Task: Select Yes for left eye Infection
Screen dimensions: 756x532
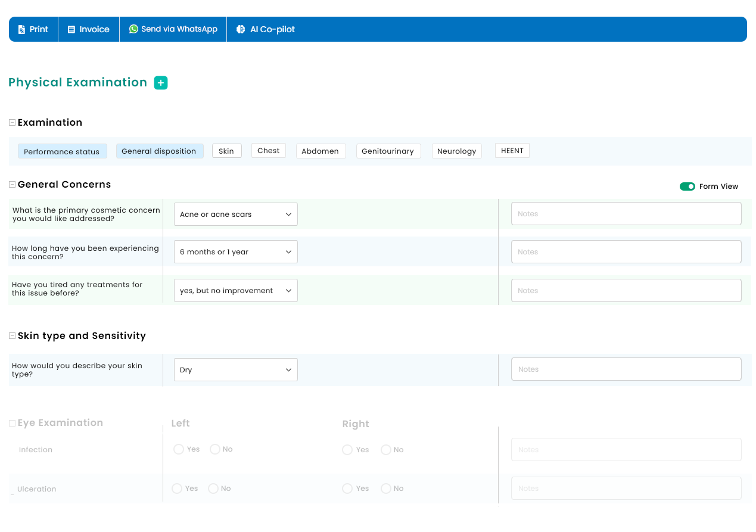Action: coord(179,449)
